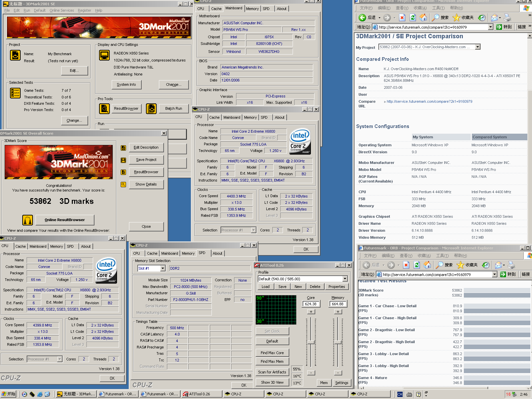Click the icon beside Edit Description
This screenshot has height=399, width=532.
(123, 148)
